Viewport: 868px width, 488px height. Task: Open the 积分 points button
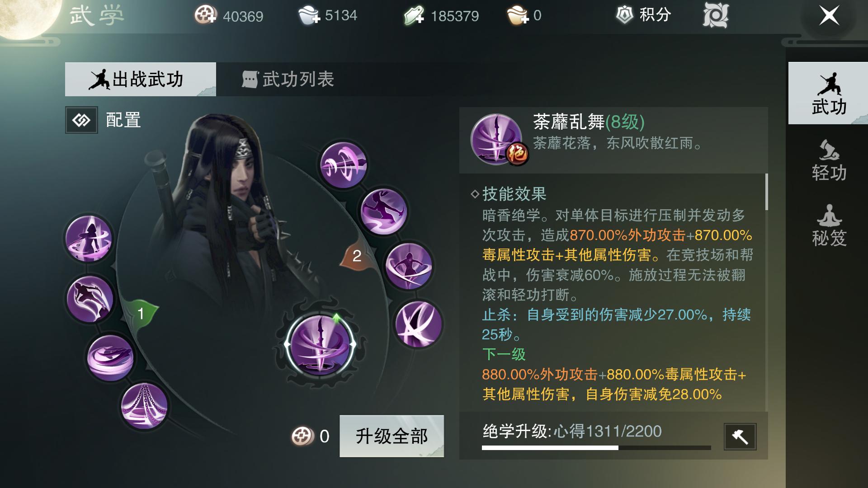pyautogui.click(x=643, y=15)
